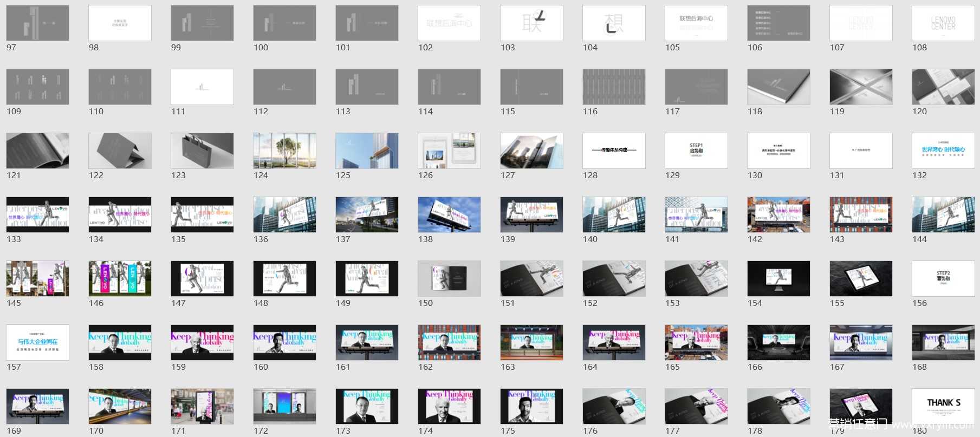The height and width of the screenshot is (437, 980).
Task: Open slide 121 brochure thumbnail
Action: tap(37, 151)
